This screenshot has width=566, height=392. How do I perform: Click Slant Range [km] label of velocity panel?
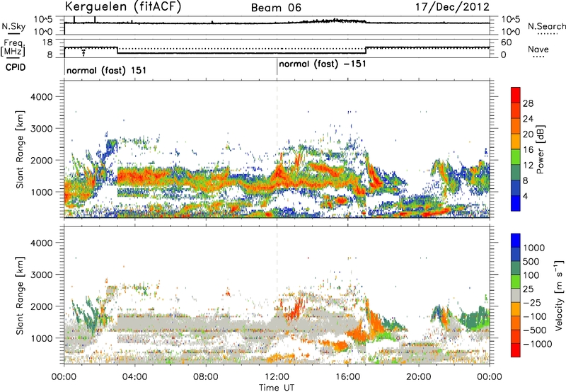(20, 296)
